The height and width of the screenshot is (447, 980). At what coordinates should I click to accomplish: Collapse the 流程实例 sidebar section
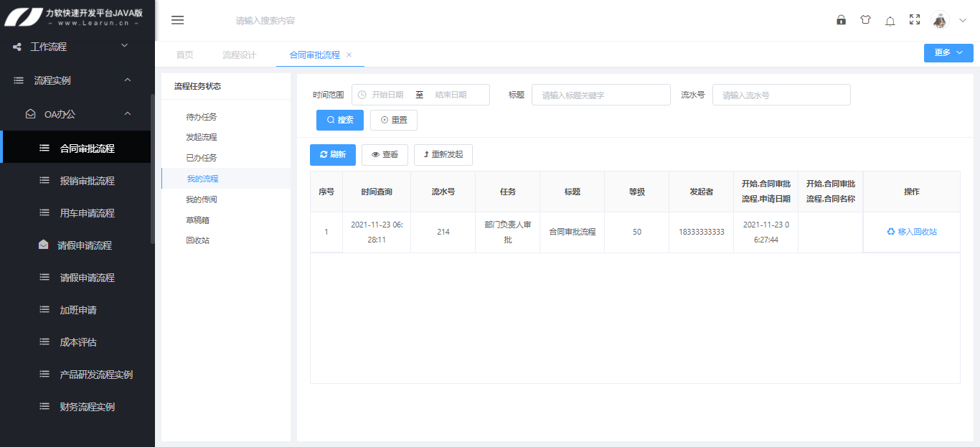(77, 80)
